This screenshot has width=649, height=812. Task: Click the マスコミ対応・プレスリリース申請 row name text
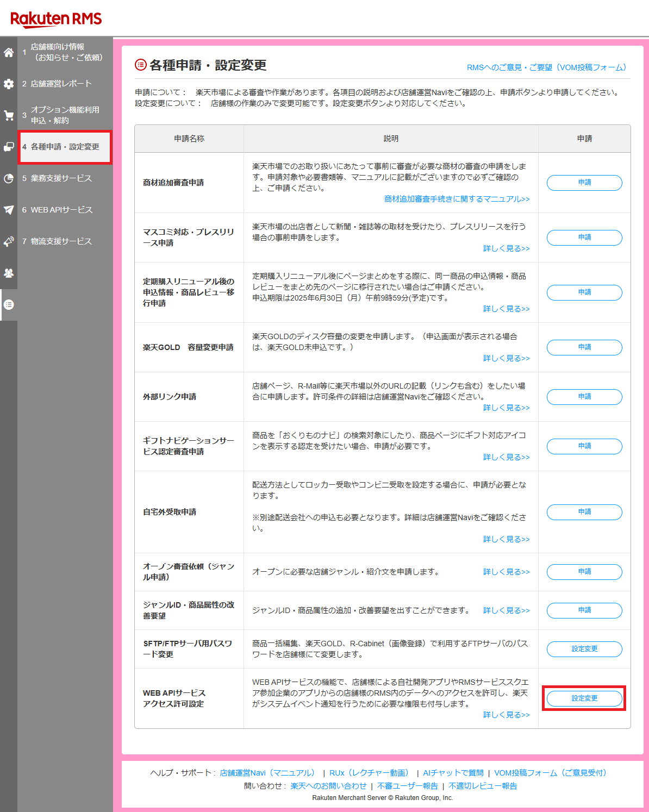[189, 238]
